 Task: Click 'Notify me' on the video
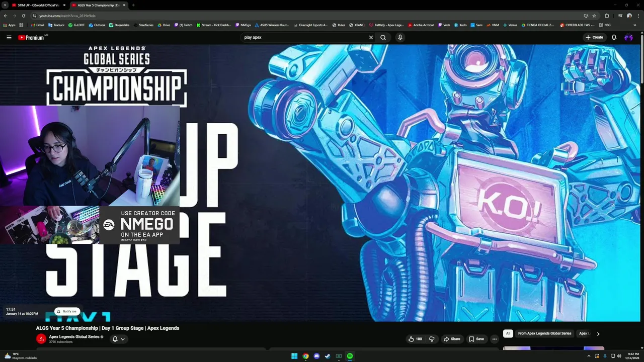67,311
